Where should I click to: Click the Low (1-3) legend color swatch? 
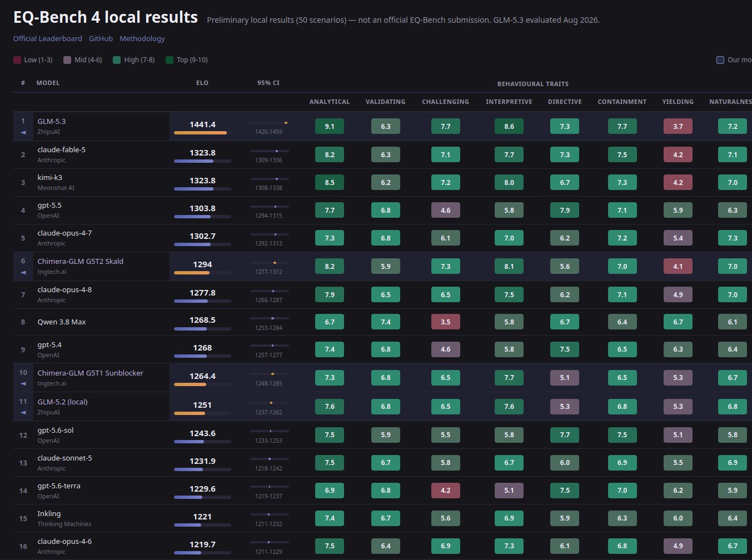(17, 60)
